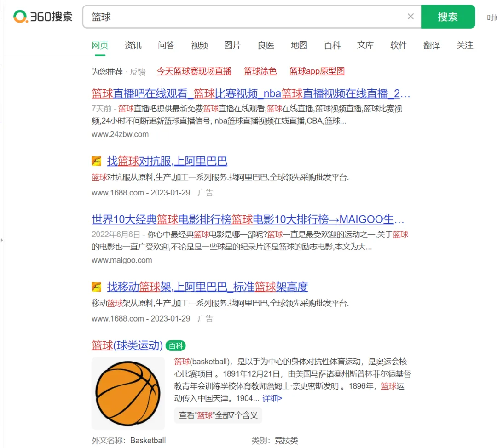Select the 网页 tab
497x448 pixels.
coord(100,46)
